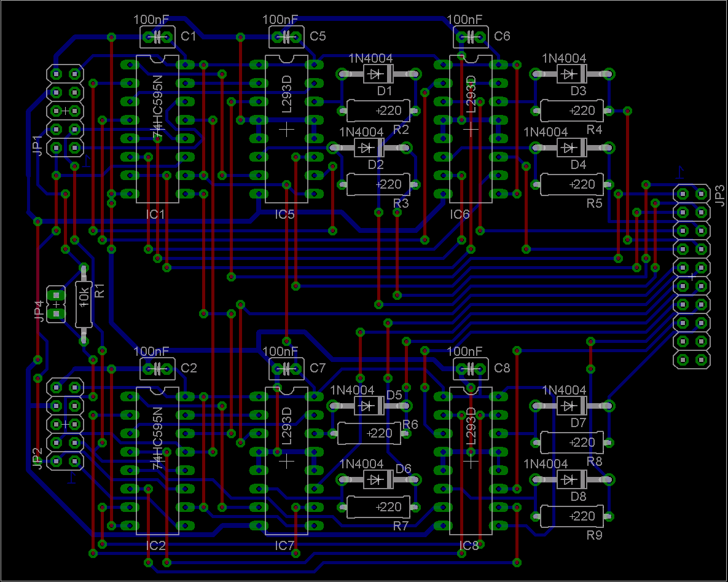Click the 1N4004 text above D3
The width and height of the screenshot is (728, 582).
564,58
